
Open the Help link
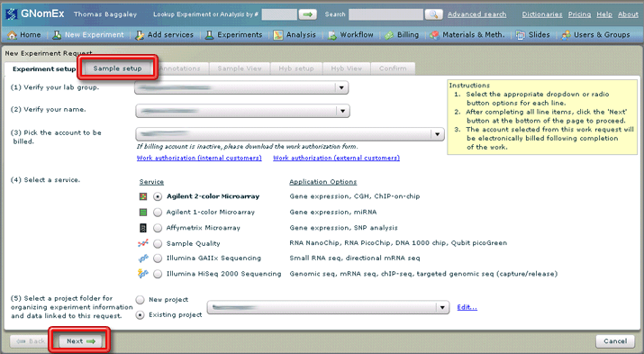point(604,14)
